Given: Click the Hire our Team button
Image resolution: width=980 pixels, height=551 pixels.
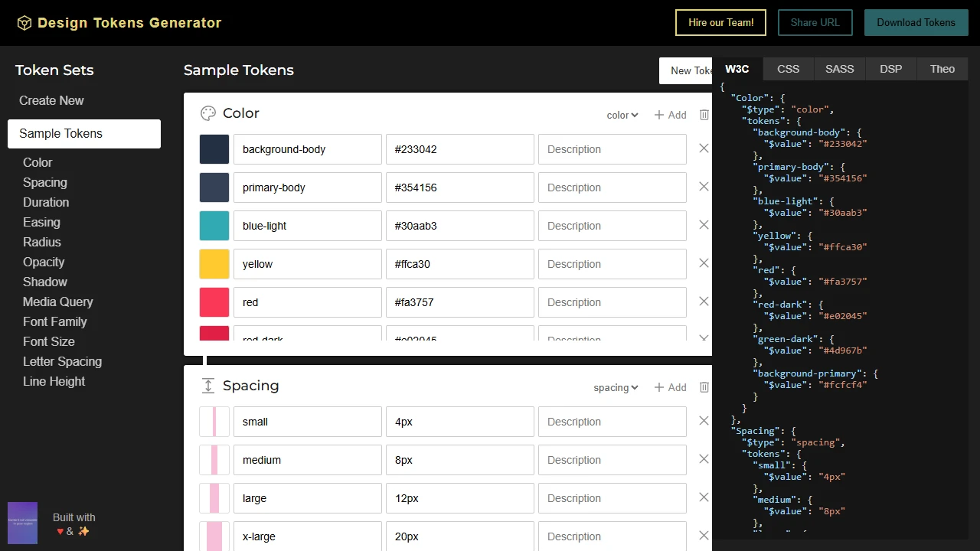Looking at the screenshot, I should click(720, 22).
